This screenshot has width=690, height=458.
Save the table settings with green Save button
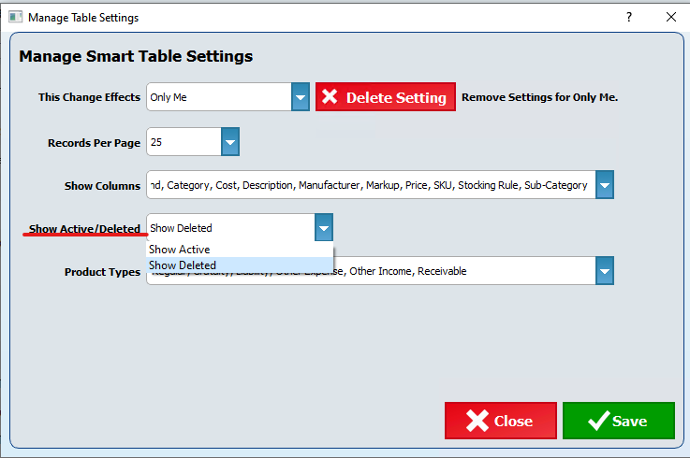coord(618,421)
